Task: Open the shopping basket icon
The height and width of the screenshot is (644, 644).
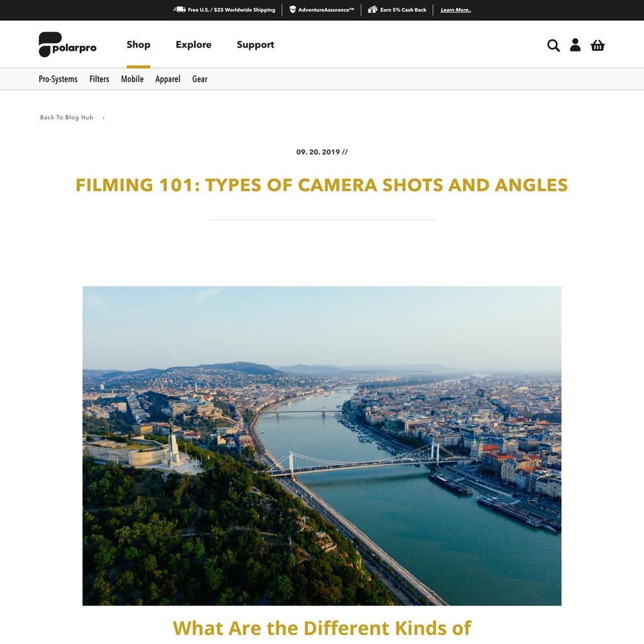Action: [597, 45]
